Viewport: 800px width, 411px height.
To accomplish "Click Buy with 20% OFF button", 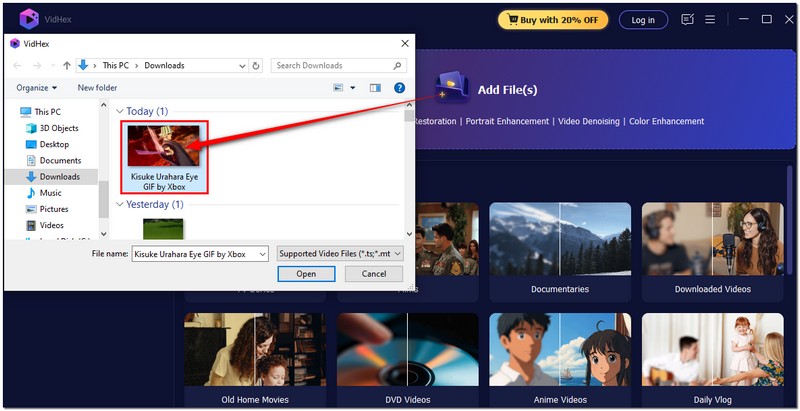I will (x=554, y=20).
